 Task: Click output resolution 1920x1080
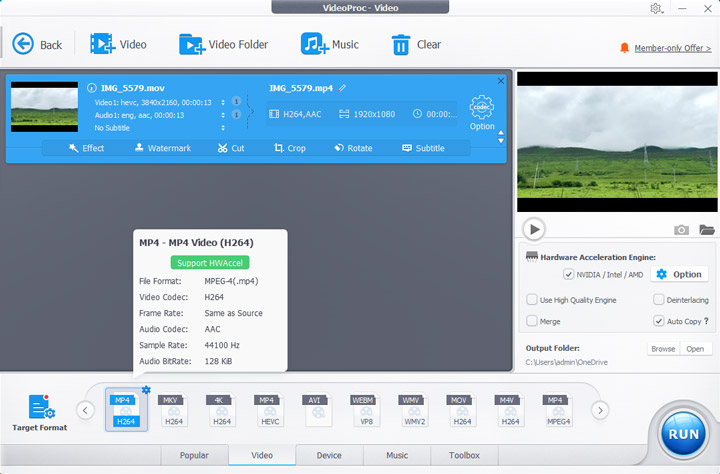point(367,114)
